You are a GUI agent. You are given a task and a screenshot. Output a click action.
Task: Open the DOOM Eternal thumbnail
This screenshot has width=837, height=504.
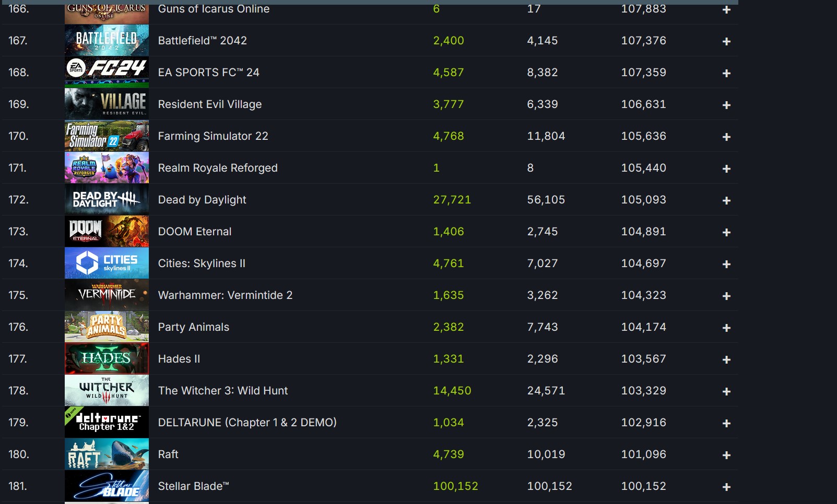click(x=107, y=231)
